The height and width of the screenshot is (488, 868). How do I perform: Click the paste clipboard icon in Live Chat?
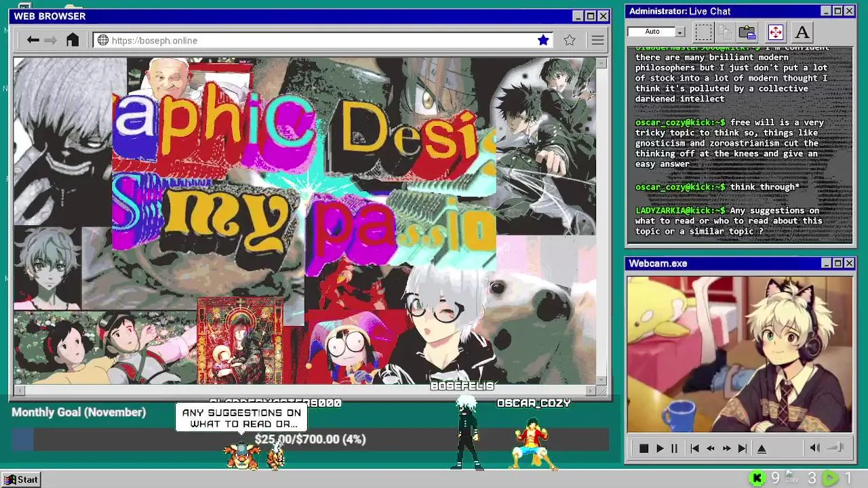tap(747, 32)
